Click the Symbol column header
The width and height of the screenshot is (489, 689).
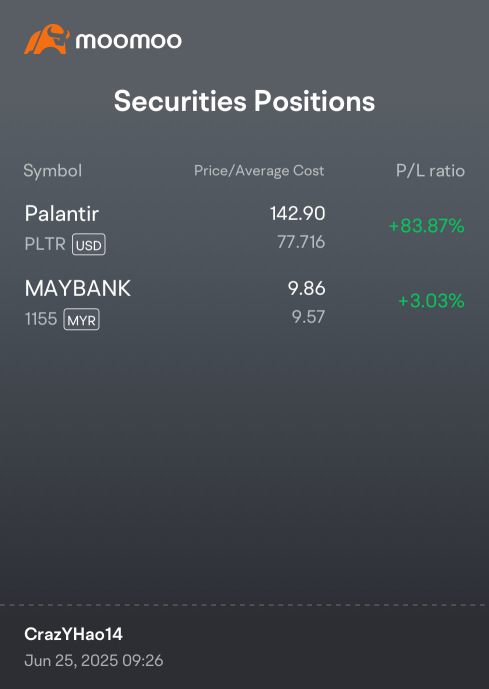tap(53, 171)
